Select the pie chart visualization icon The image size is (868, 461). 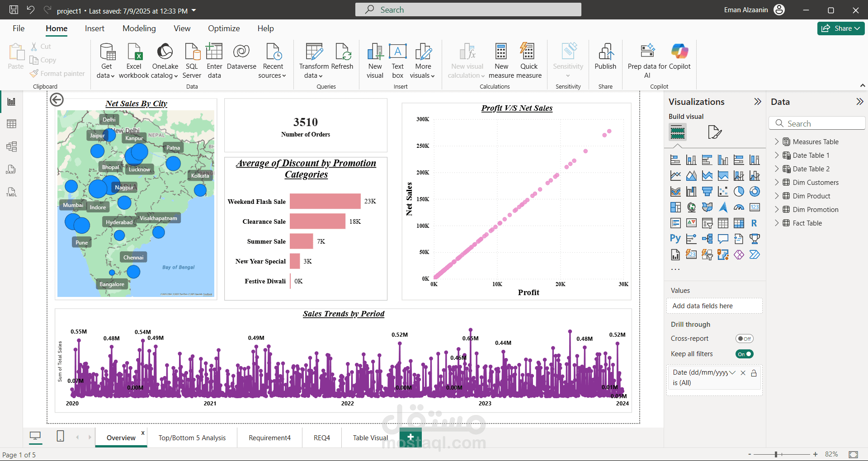coord(739,192)
